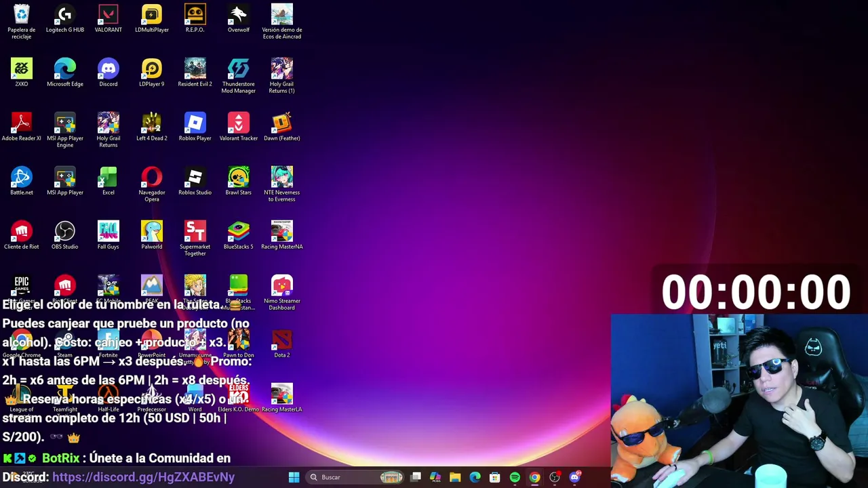Switch to Spotify on the taskbar
The image size is (868, 488).
pos(515,477)
